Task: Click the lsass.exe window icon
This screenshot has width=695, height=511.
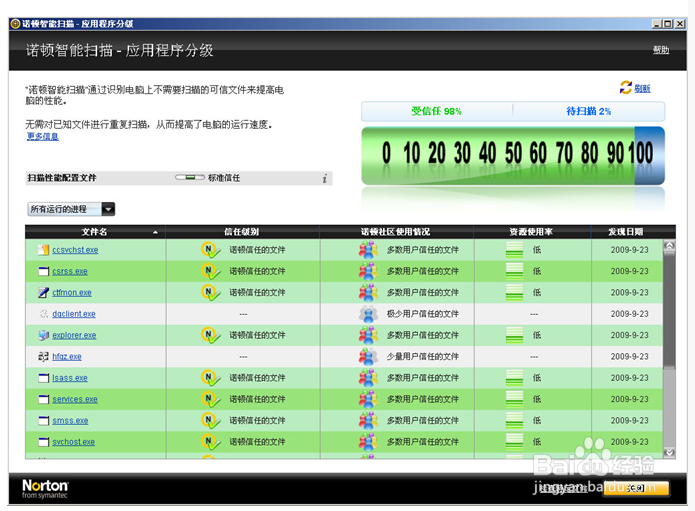Action: point(43,378)
